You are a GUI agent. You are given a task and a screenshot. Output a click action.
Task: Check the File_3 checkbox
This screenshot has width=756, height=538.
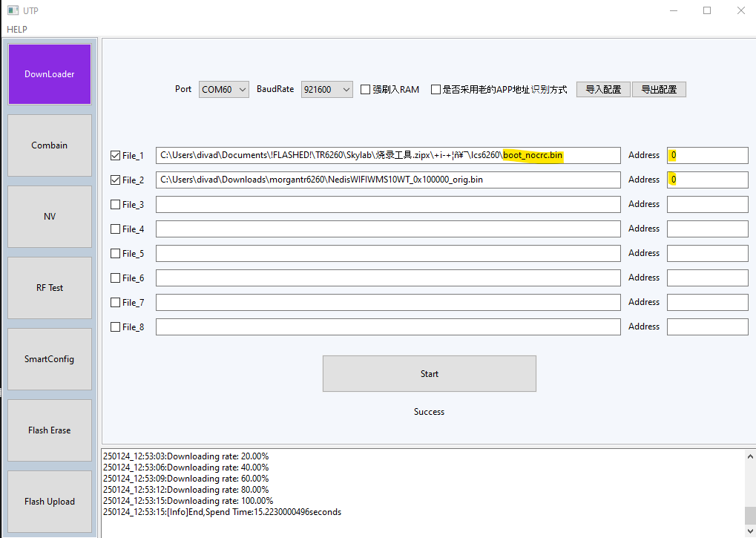115,204
